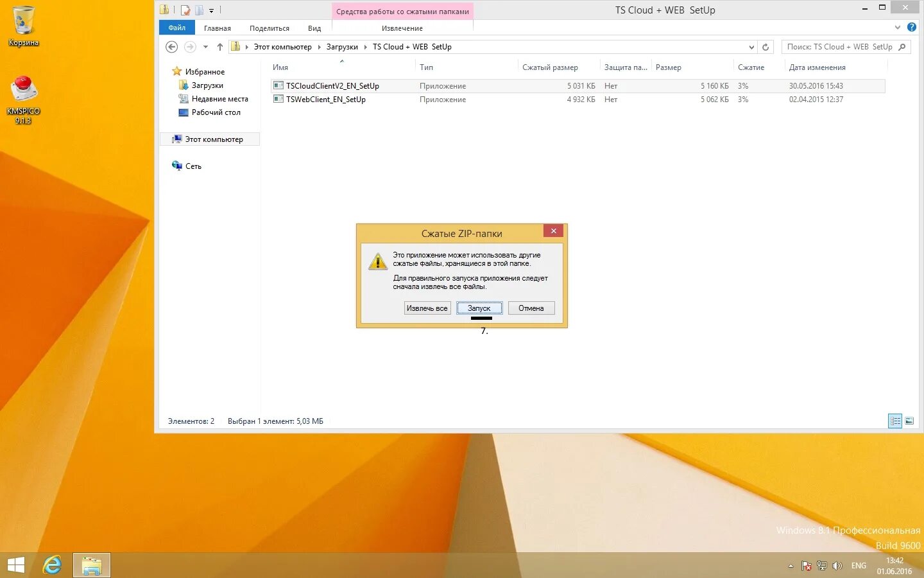
Task: Click the Forward navigation arrow
Action: point(190,47)
